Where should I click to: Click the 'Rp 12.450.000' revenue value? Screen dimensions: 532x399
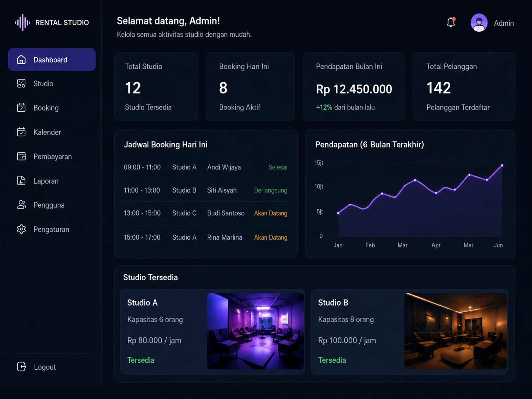click(354, 89)
